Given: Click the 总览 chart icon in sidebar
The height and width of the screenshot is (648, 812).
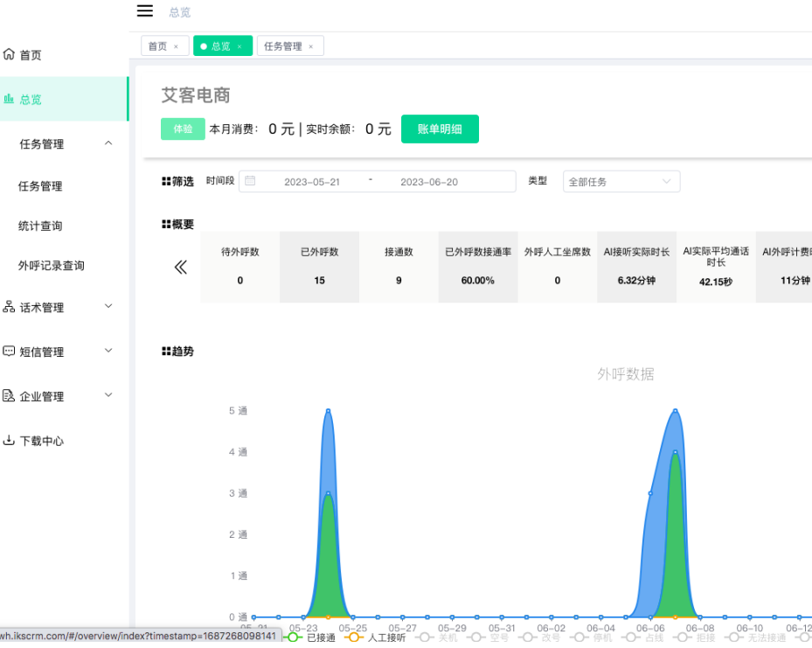Looking at the screenshot, I should click(9, 100).
